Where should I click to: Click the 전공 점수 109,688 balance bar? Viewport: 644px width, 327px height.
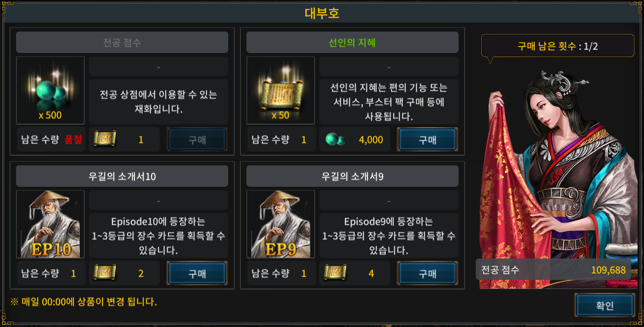click(x=553, y=270)
